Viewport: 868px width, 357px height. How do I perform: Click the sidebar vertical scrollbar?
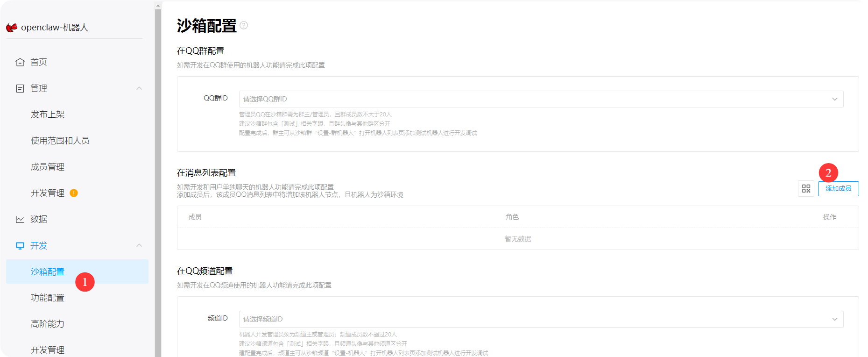pos(158,183)
